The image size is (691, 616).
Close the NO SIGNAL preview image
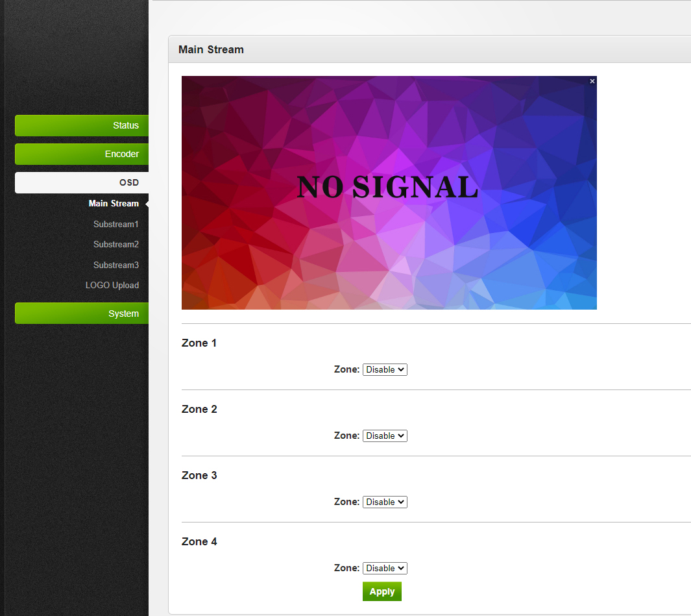(x=592, y=81)
